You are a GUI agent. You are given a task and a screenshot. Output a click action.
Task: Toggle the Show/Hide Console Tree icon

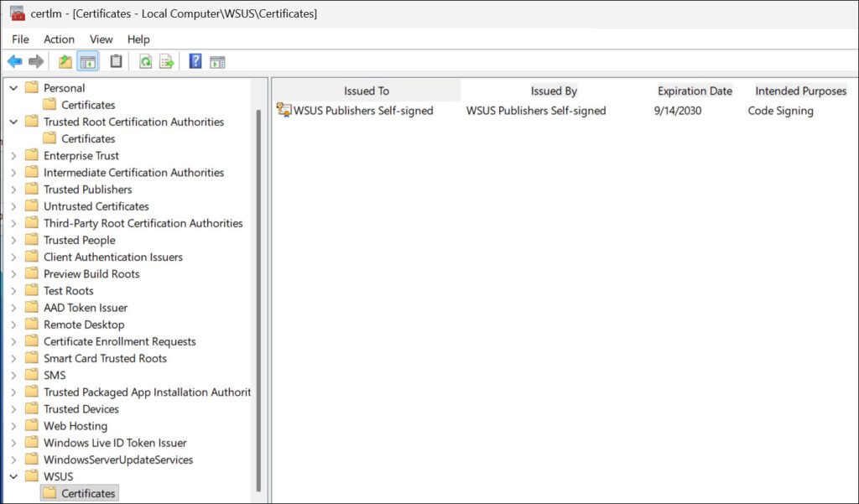tap(88, 61)
